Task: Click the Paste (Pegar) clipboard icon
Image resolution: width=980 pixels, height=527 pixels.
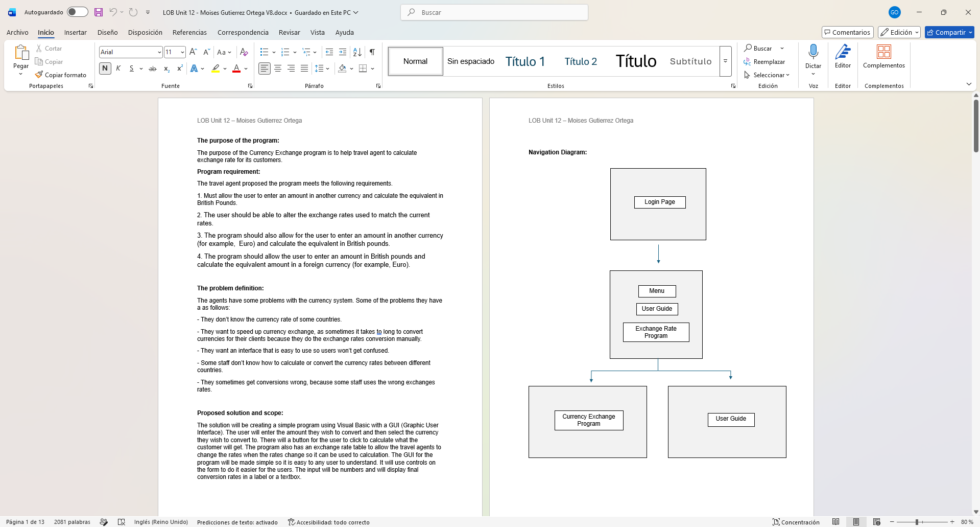Action: pos(21,52)
